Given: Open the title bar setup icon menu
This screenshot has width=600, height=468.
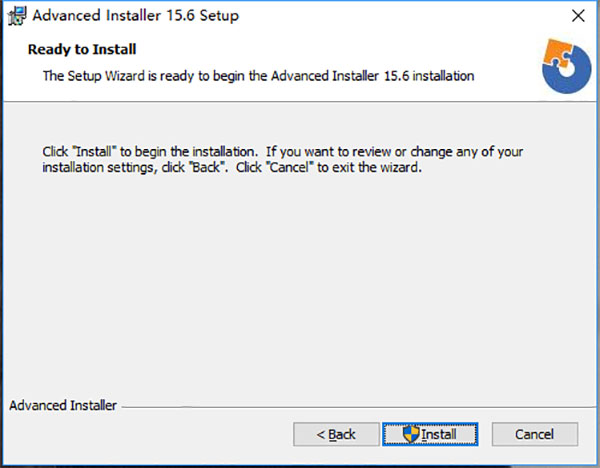Looking at the screenshot, I should point(17,16).
